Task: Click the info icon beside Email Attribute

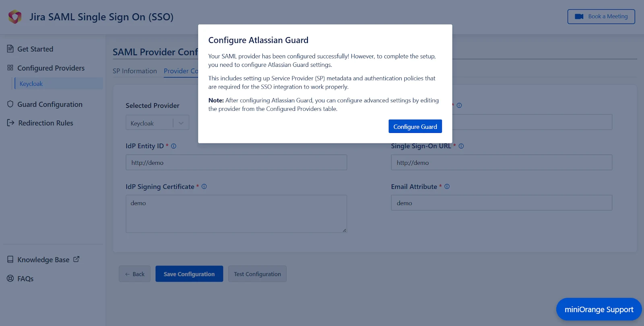Action: (447, 187)
